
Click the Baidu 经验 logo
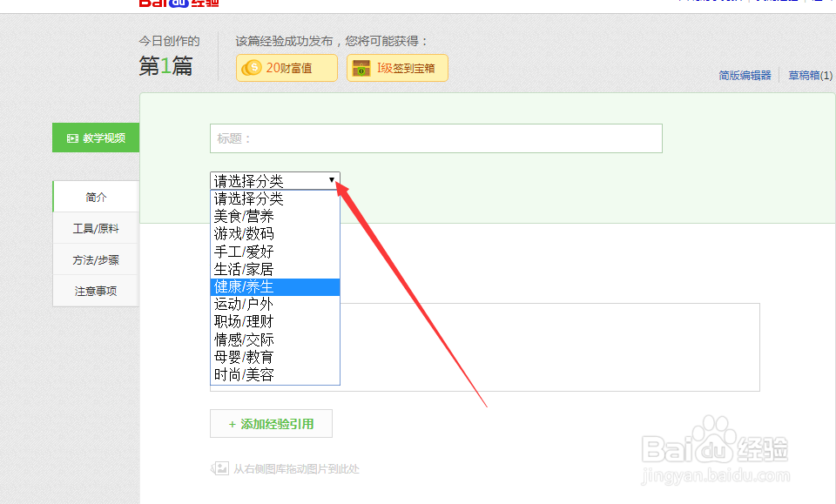pos(179,3)
